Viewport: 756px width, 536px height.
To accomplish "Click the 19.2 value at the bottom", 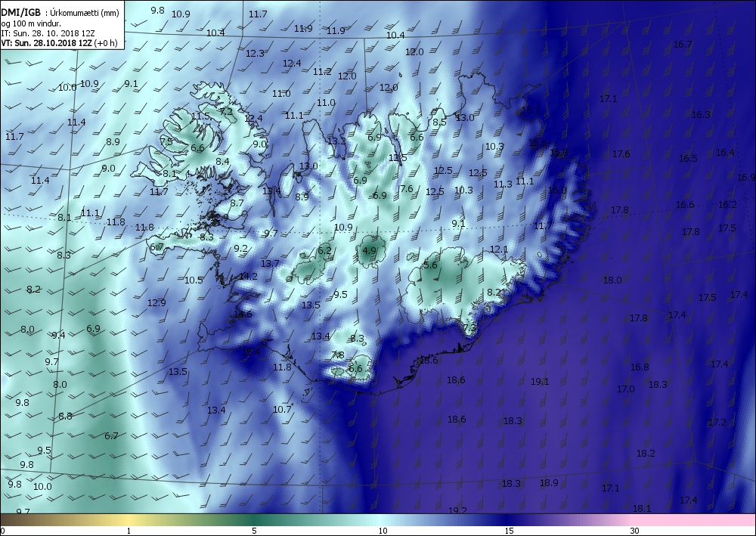I will coord(457,510).
